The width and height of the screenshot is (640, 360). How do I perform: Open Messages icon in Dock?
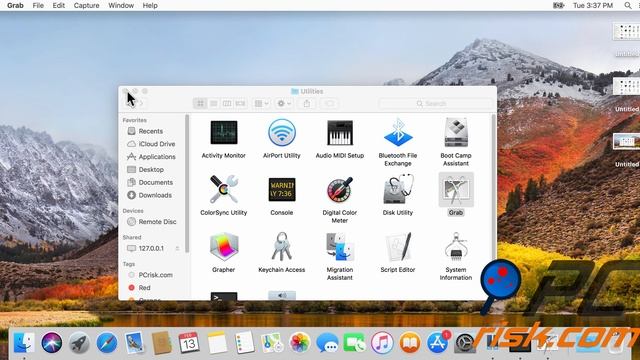[x=327, y=342]
